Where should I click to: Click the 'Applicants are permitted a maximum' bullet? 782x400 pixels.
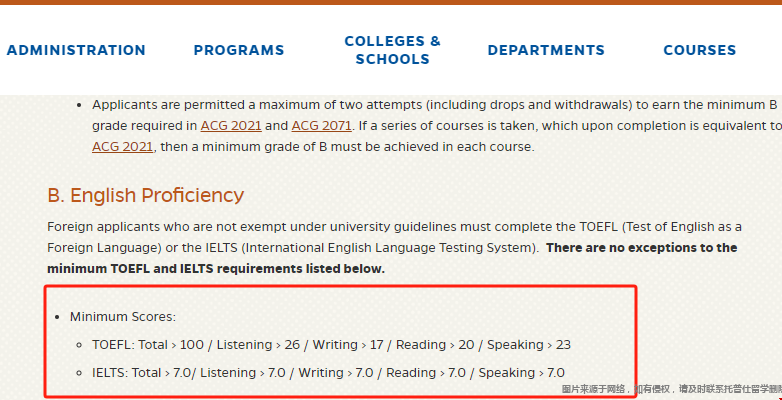click(435, 126)
